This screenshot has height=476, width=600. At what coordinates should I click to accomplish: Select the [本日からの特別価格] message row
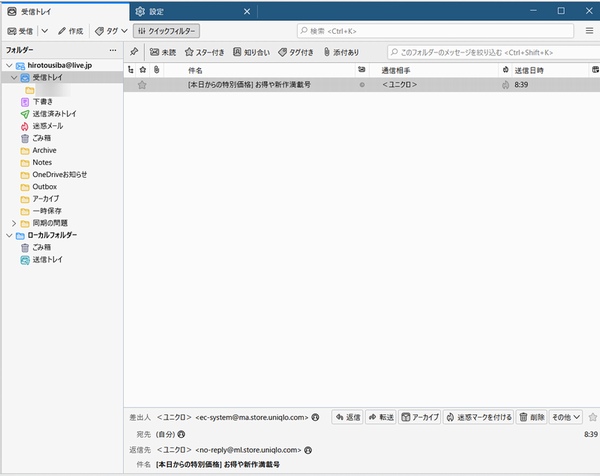(x=362, y=85)
